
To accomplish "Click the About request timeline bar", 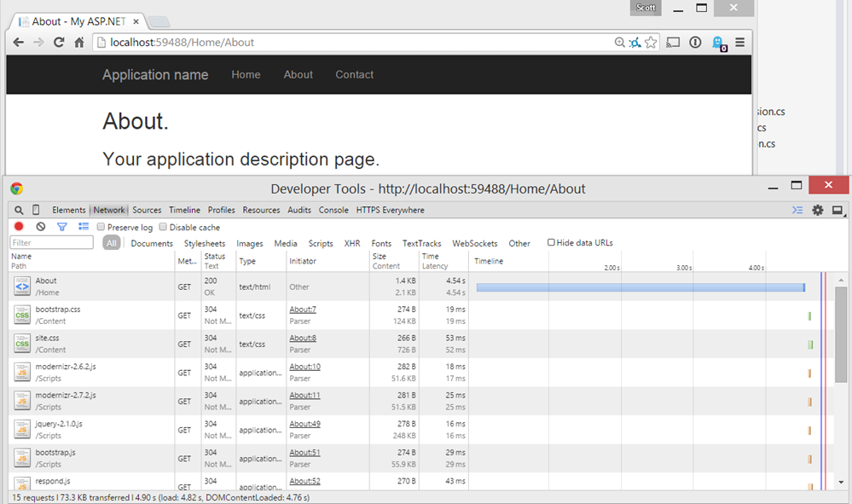I will (x=640, y=287).
